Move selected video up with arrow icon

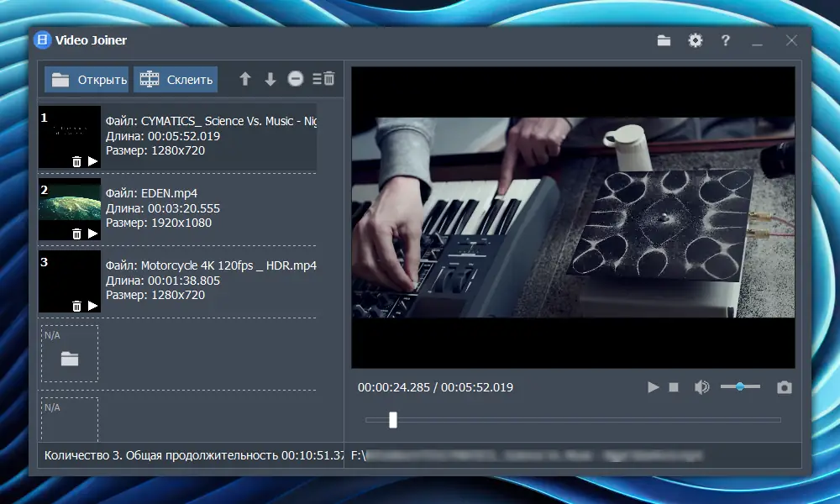(244, 79)
